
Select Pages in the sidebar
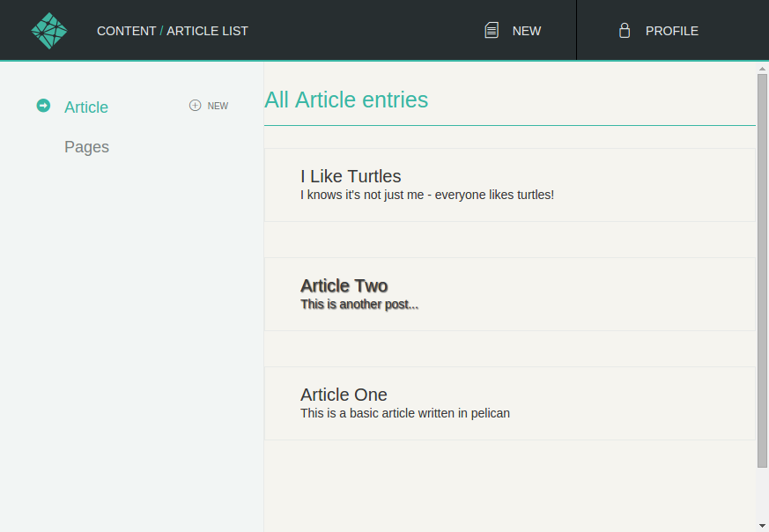click(86, 146)
